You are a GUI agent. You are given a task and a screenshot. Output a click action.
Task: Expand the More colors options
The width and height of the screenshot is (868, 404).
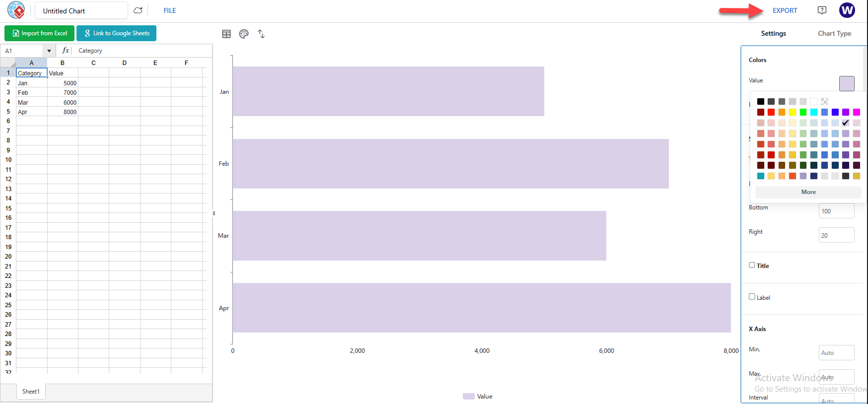click(x=808, y=192)
